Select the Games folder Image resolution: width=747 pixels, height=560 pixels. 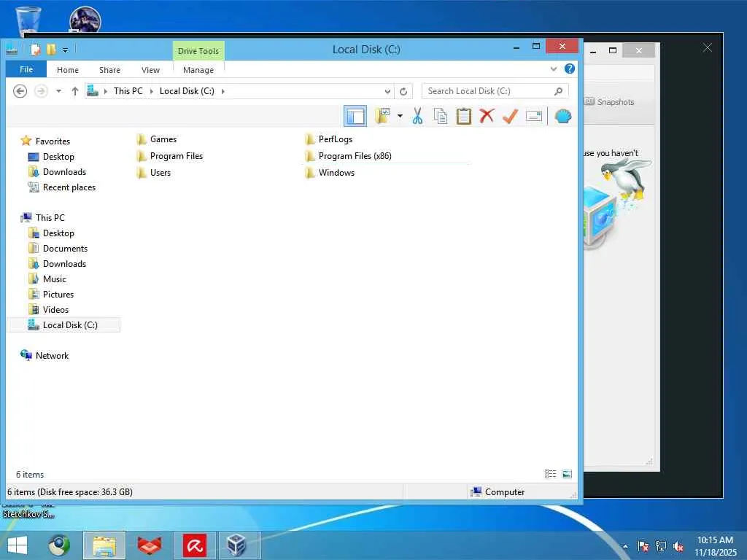pos(157,139)
